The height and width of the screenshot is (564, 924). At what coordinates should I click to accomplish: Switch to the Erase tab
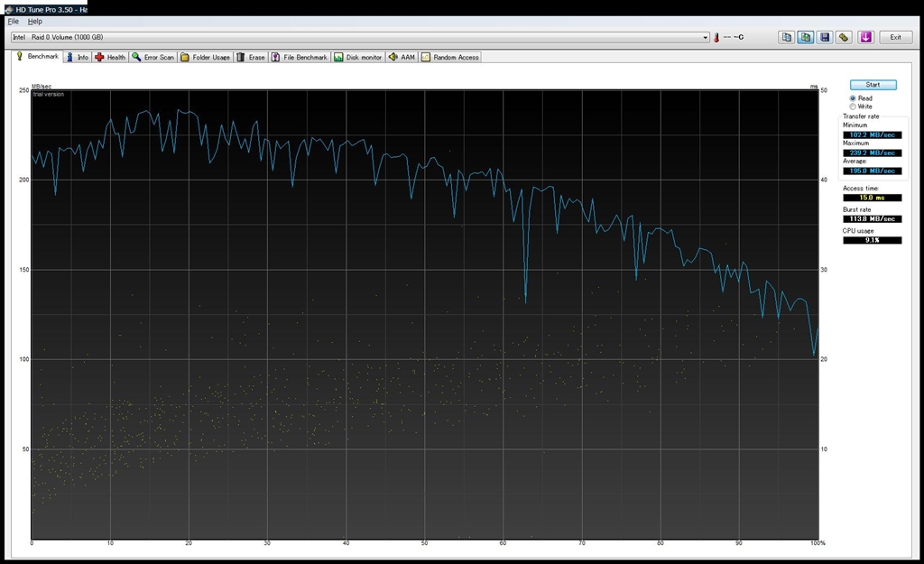251,57
